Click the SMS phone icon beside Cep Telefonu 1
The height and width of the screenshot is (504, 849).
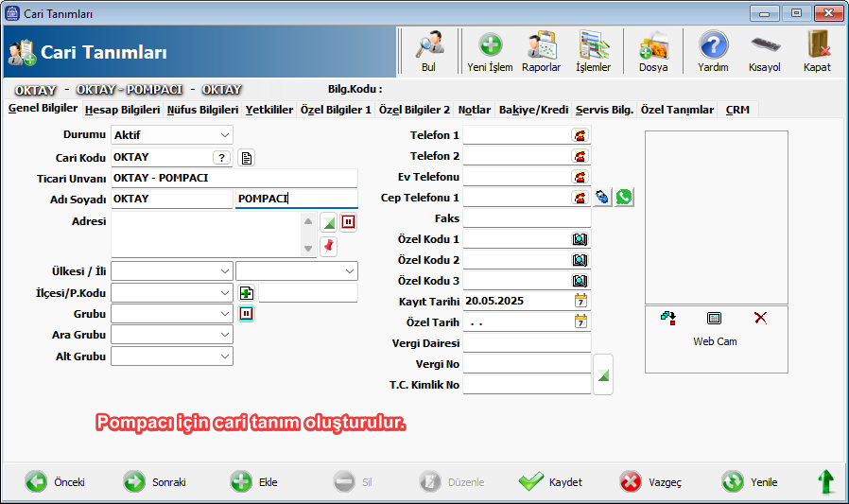coord(602,197)
